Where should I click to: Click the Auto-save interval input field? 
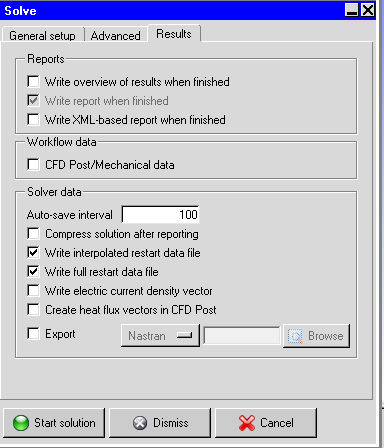pyautogui.click(x=161, y=214)
